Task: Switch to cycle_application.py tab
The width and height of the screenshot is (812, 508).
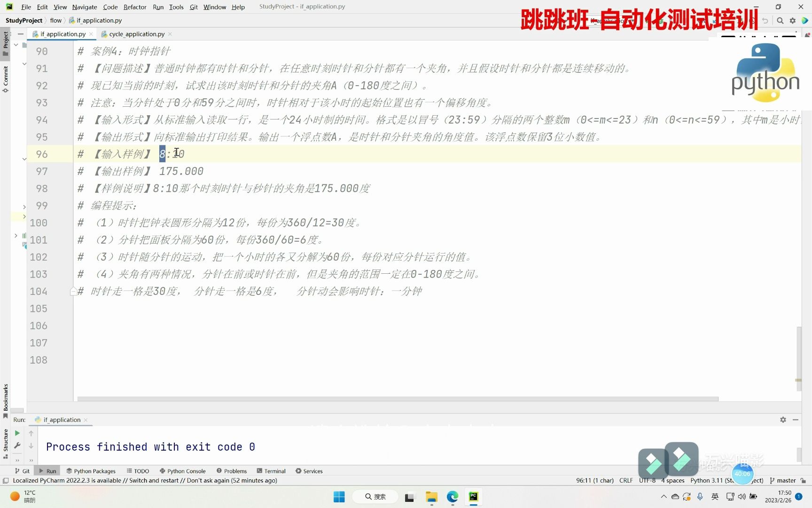Action: click(x=136, y=34)
